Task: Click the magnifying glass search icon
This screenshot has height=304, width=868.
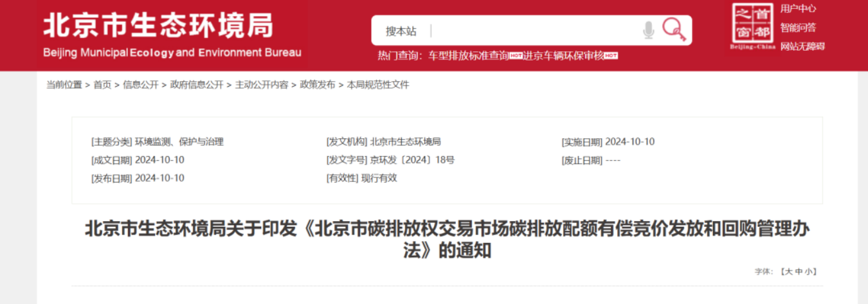Action: tap(673, 30)
